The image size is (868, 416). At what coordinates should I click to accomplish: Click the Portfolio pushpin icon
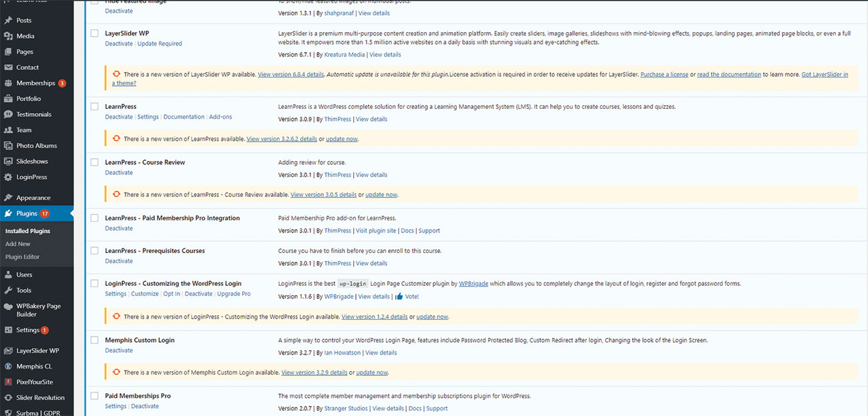point(8,99)
